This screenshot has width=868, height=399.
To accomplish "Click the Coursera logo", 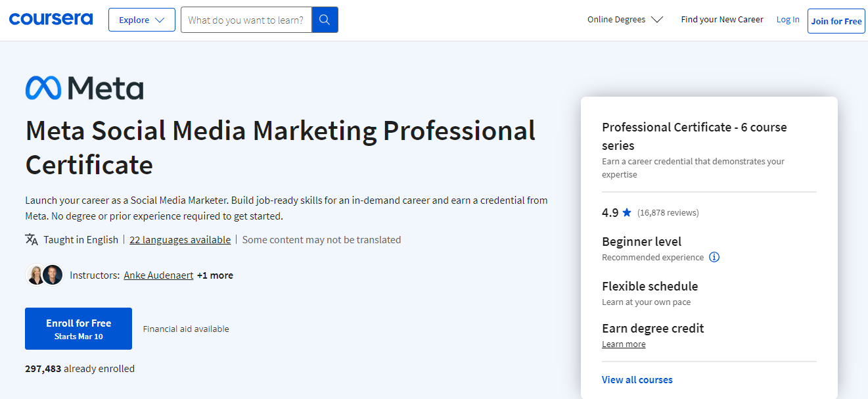I will coord(51,19).
